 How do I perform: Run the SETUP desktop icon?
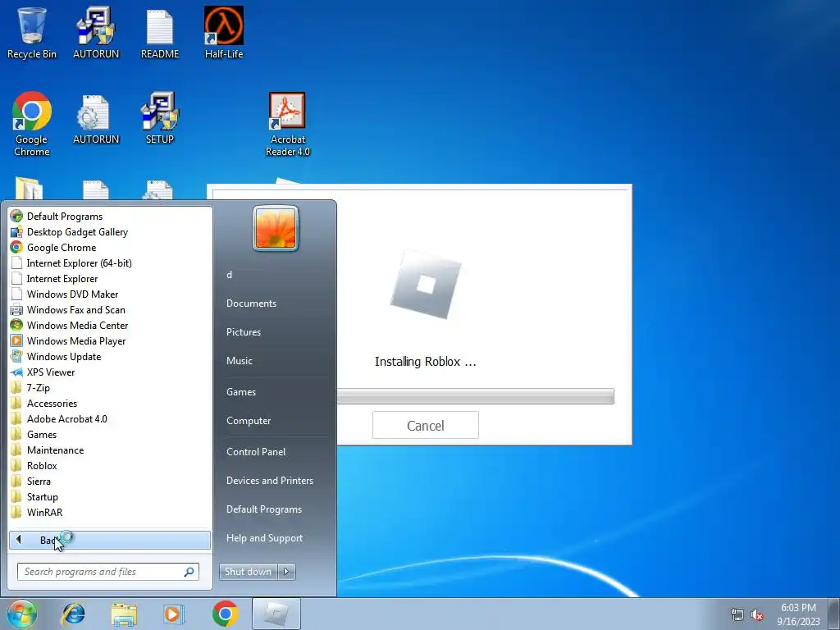tap(160, 119)
